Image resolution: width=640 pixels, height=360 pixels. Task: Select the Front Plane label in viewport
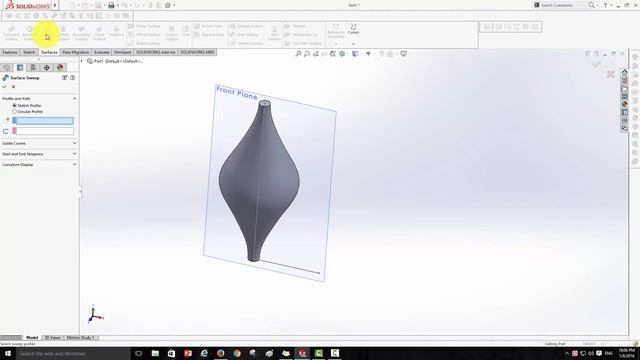tap(237, 93)
